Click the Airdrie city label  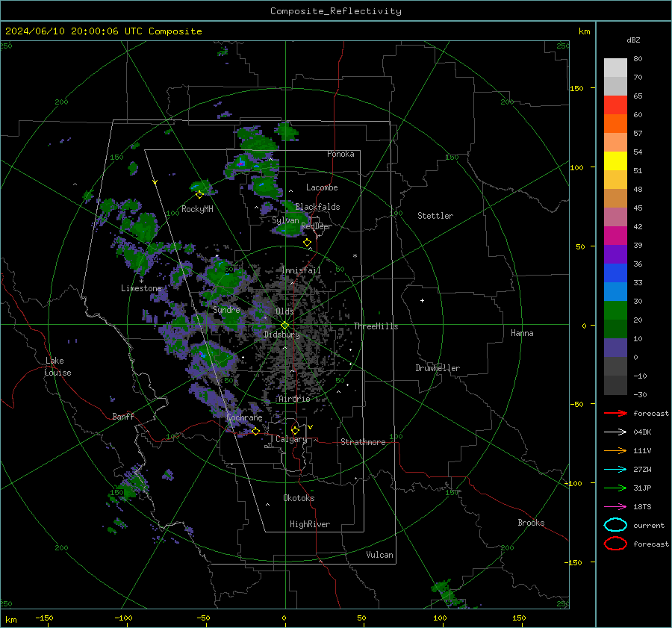click(x=294, y=399)
